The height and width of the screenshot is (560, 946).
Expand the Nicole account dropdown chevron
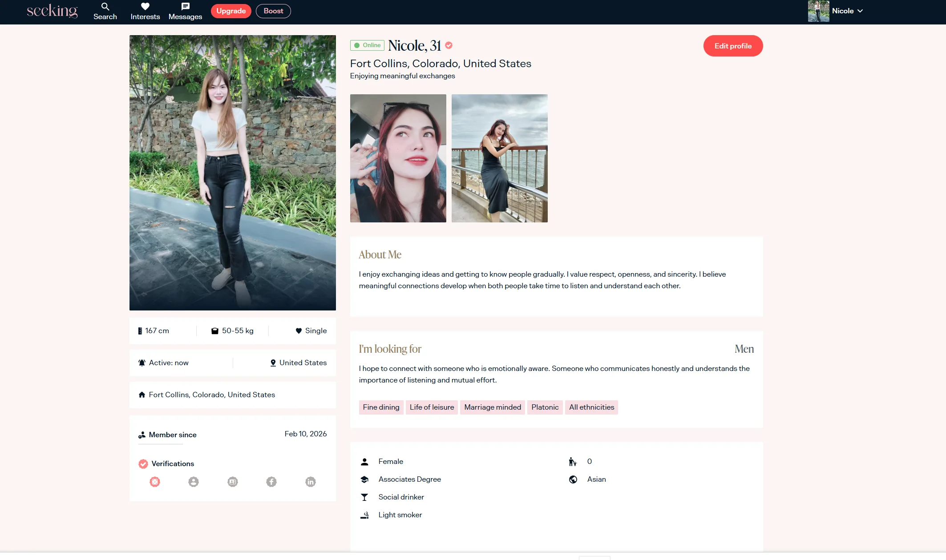pyautogui.click(x=860, y=11)
